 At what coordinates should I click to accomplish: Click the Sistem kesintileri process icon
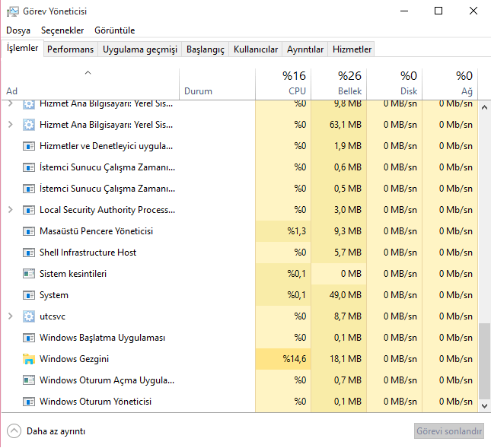(x=29, y=274)
